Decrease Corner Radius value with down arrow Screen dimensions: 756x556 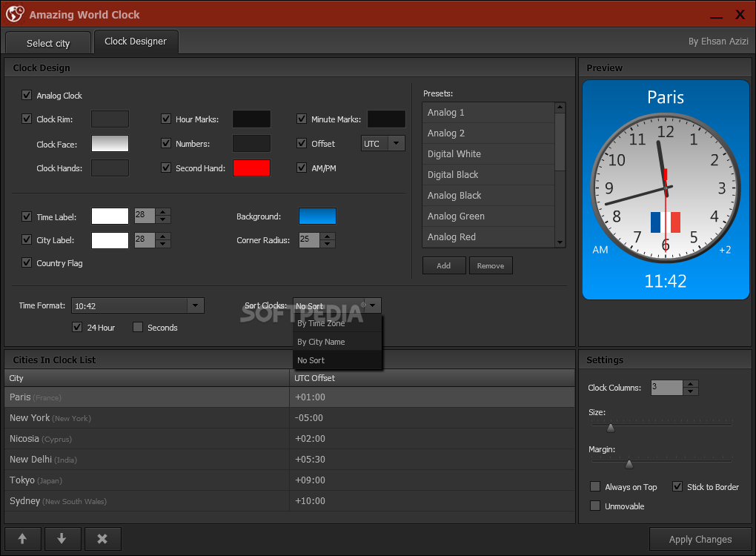pos(328,243)
